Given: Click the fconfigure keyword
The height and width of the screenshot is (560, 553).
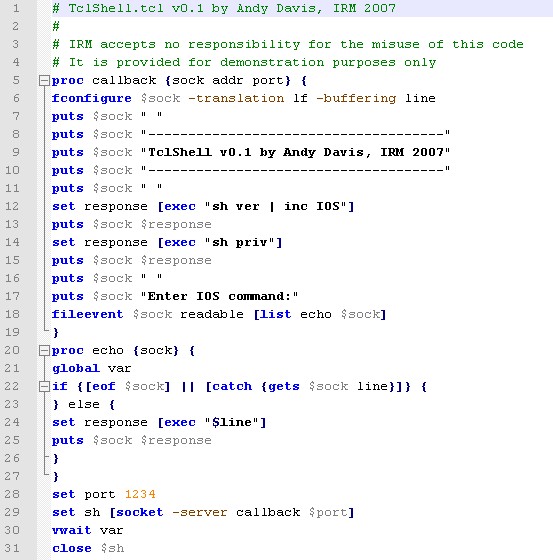Looking at the screenshot, I should (92, 98).
